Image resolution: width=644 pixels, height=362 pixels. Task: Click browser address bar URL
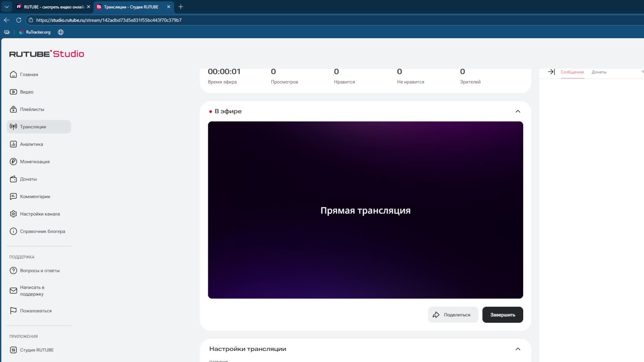pyautogui.click(x=109, y=20)
